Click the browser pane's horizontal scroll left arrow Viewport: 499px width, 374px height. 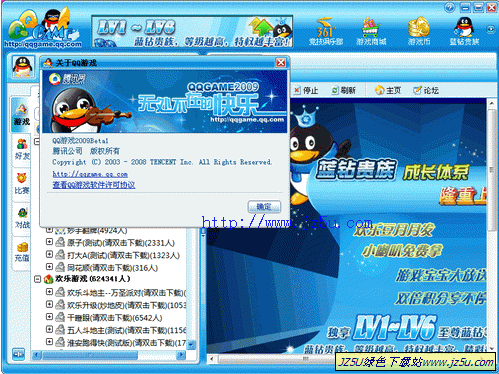(211, 359)
